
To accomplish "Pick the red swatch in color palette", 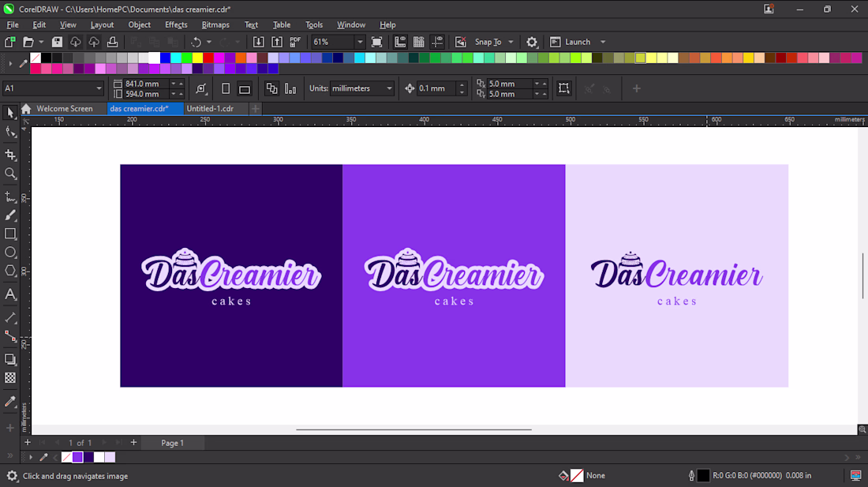I will click(208, 58).
